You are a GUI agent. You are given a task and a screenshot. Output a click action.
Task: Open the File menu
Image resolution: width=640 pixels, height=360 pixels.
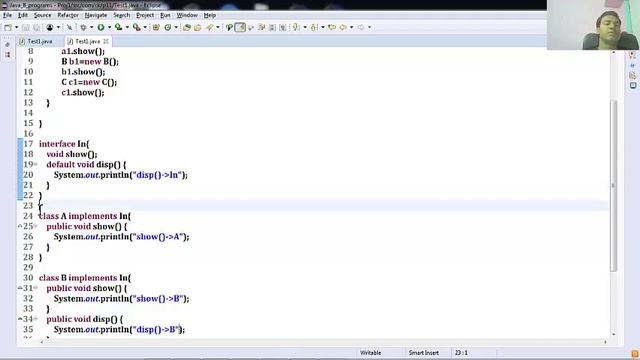click(x=7, y=15)
